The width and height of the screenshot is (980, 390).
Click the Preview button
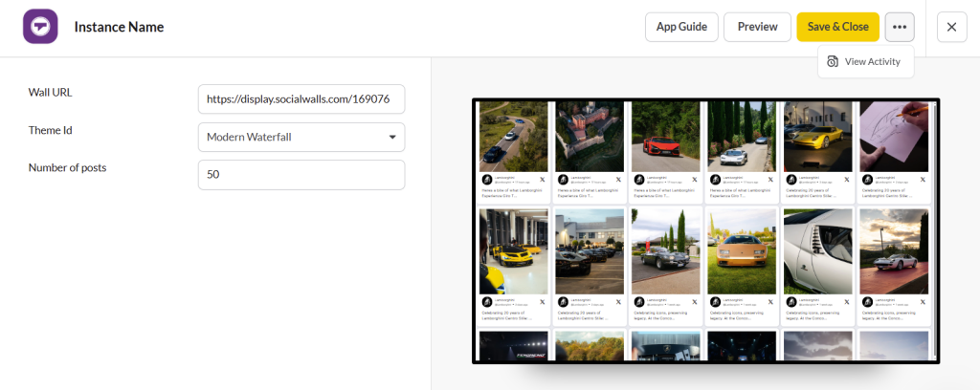[757, 27]
